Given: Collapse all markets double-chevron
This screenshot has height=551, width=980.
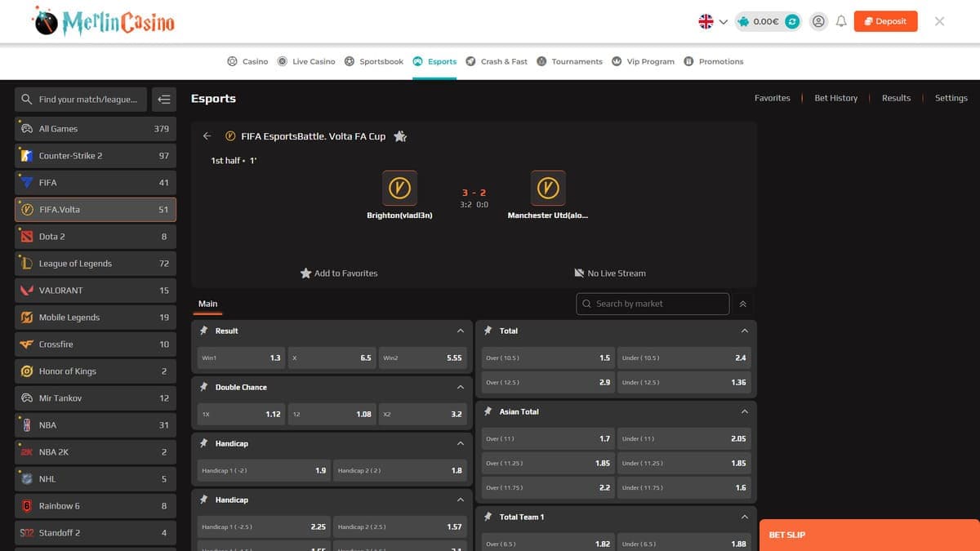Looking at the screenshot, I should point(742,304).
